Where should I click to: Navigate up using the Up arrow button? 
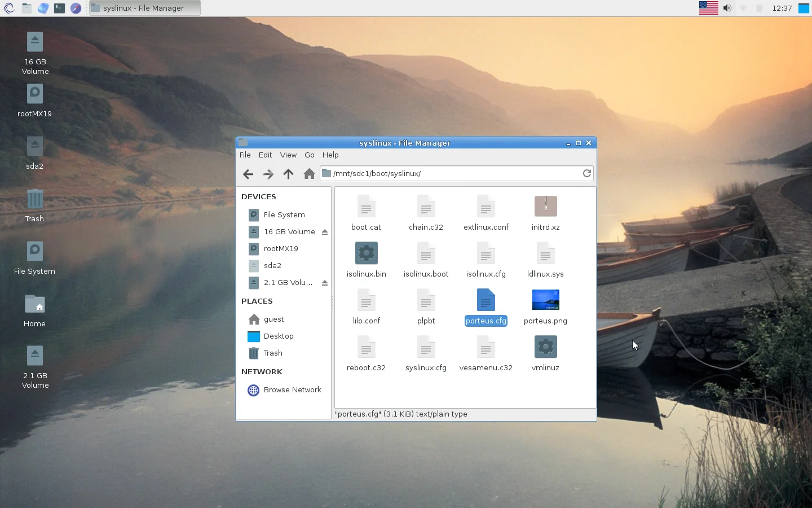[289, 174]
